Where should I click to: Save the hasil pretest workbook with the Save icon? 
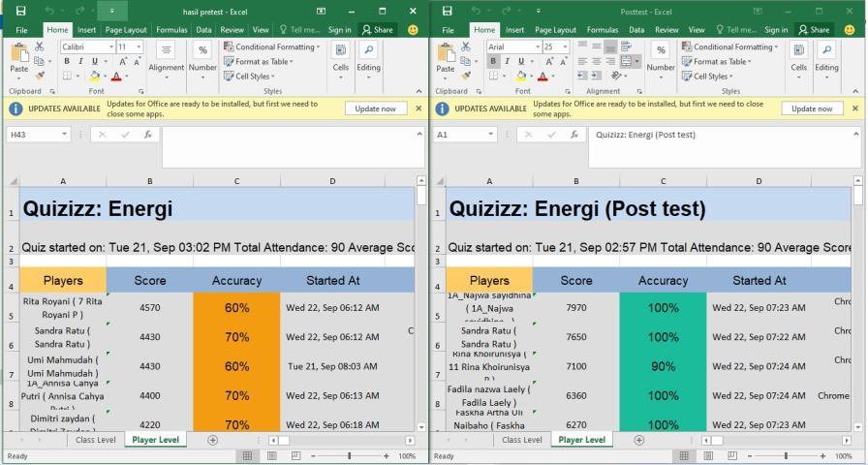20,11
